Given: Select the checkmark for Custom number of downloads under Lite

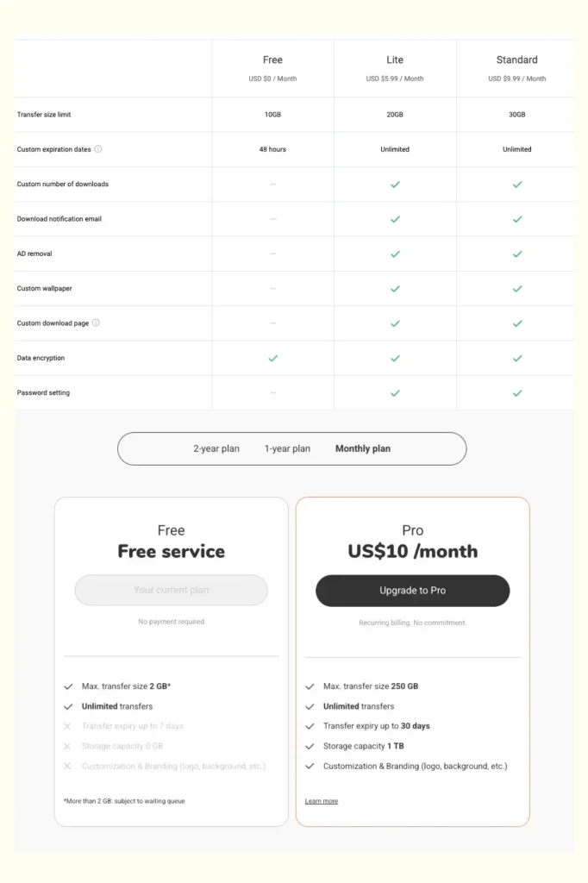Looking at the screenshot, I should pyautogui.click(x=395, y=184).
